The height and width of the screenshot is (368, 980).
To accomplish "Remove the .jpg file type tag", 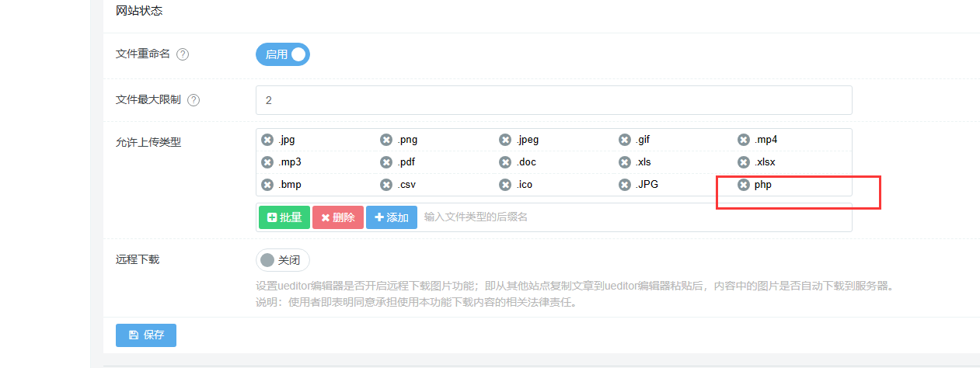I will pyautogui.click(x=267, y=140).
